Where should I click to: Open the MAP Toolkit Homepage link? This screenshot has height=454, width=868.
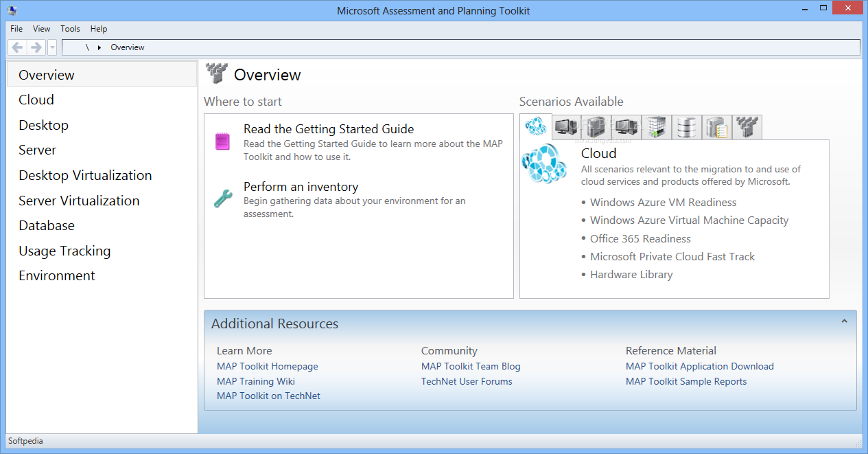[x=268, y=366]
